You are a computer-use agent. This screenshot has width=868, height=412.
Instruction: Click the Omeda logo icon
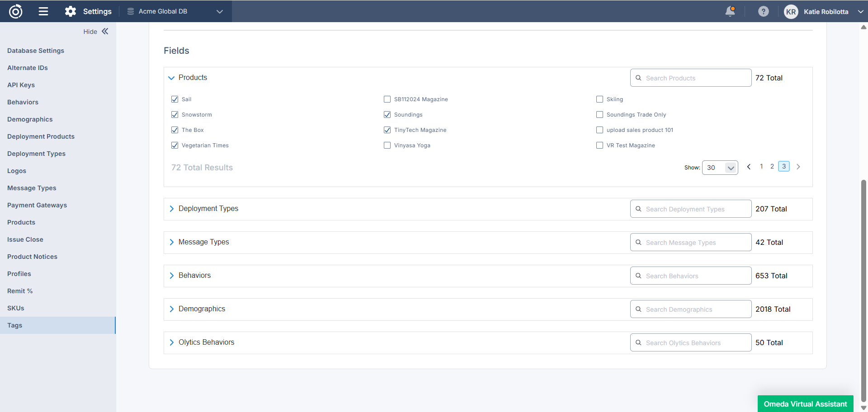click(x=16, y=11)
